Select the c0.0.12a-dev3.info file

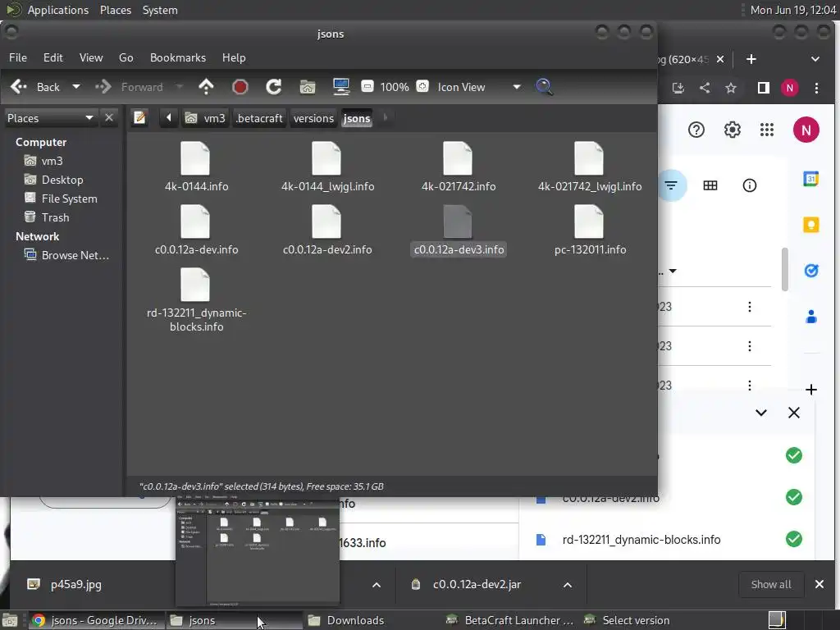459,230
